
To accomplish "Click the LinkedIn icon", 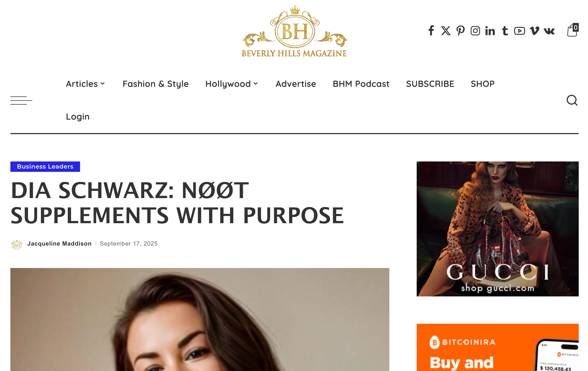I will coord(490,31).
